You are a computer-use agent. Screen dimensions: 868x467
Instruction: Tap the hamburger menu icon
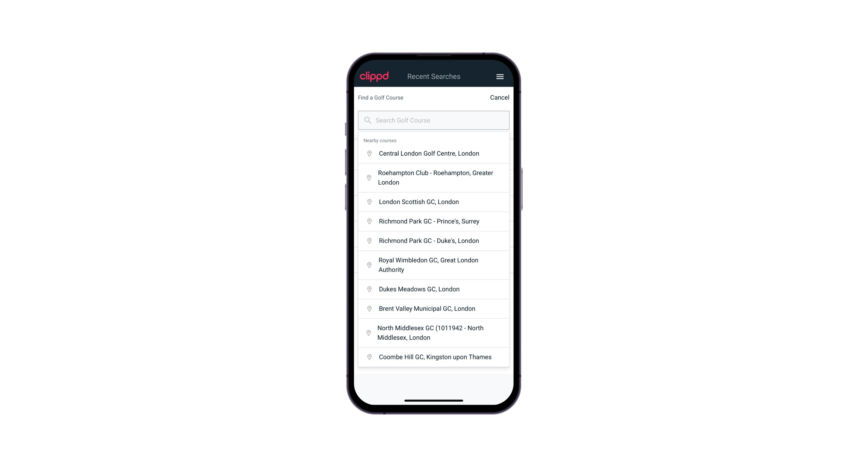click(500, 76)
